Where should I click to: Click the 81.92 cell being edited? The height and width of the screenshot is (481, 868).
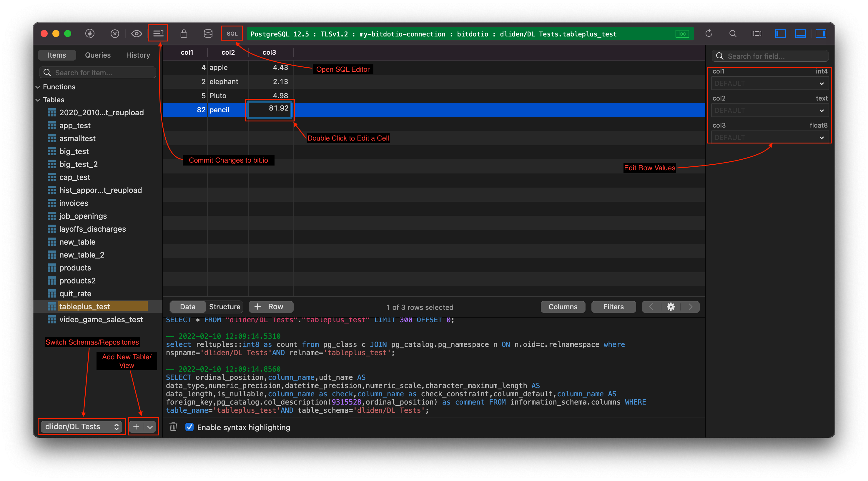tap(270, 110)
